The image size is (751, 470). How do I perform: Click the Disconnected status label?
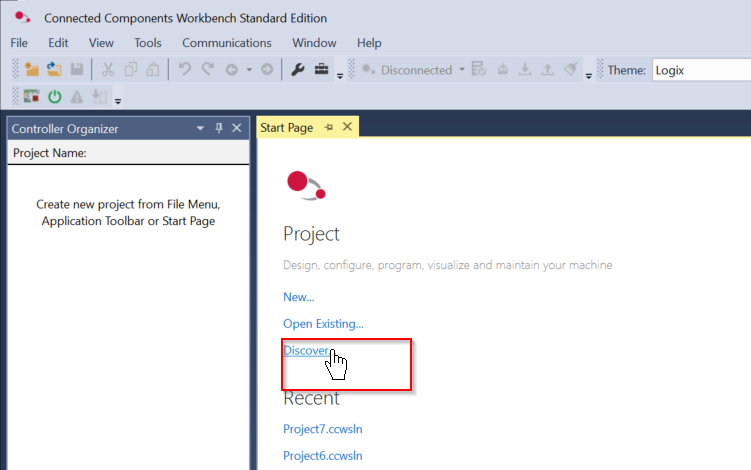416,70
